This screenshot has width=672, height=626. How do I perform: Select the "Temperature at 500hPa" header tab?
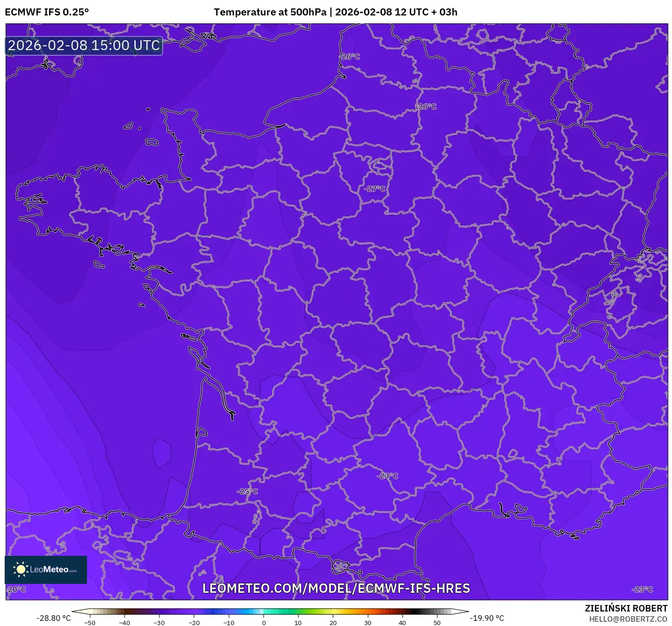pyautogui.click(x=270, y=12)
